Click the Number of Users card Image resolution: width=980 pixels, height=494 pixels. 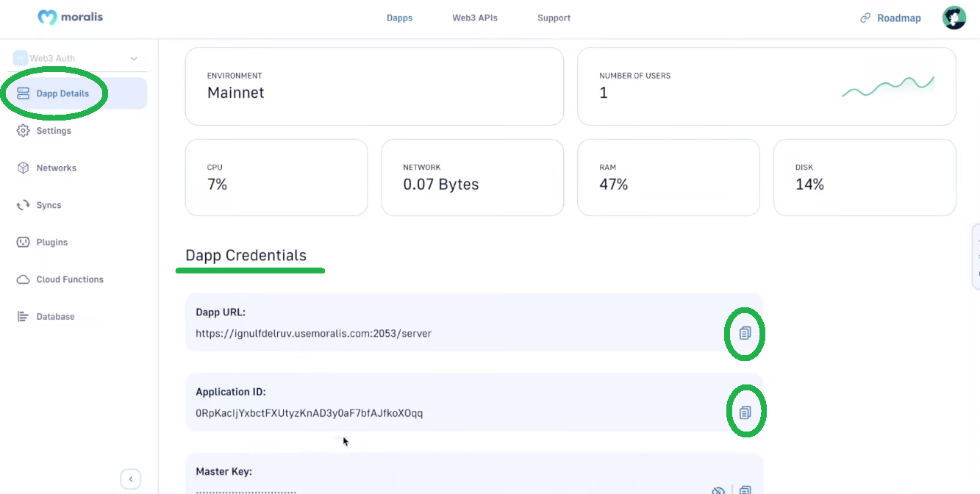click(x=766, y=86)
